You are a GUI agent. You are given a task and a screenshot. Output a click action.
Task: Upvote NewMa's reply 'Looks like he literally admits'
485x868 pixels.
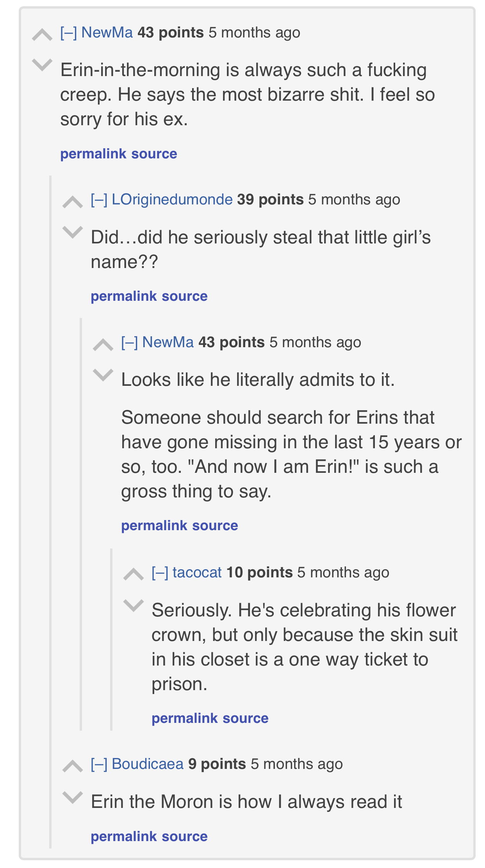point(103,345)
